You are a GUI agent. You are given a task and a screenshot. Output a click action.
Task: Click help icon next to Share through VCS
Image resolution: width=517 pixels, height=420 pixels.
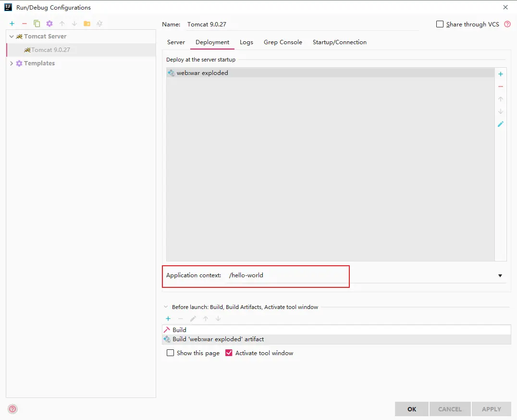[x=507, y=24]
